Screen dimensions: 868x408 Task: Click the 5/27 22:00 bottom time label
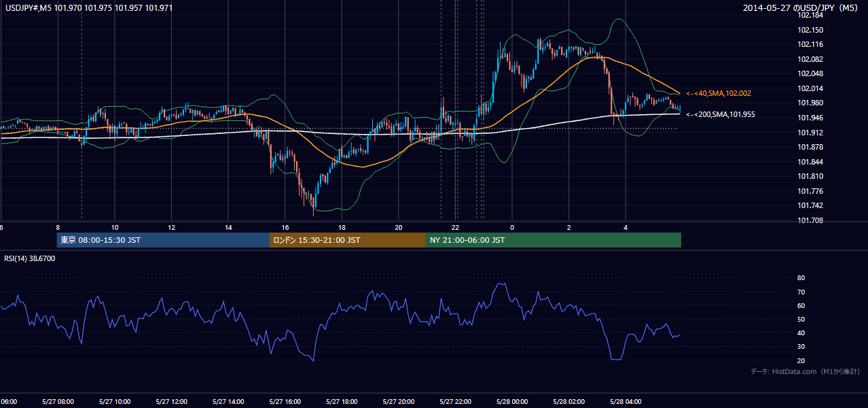pos(455,402)
